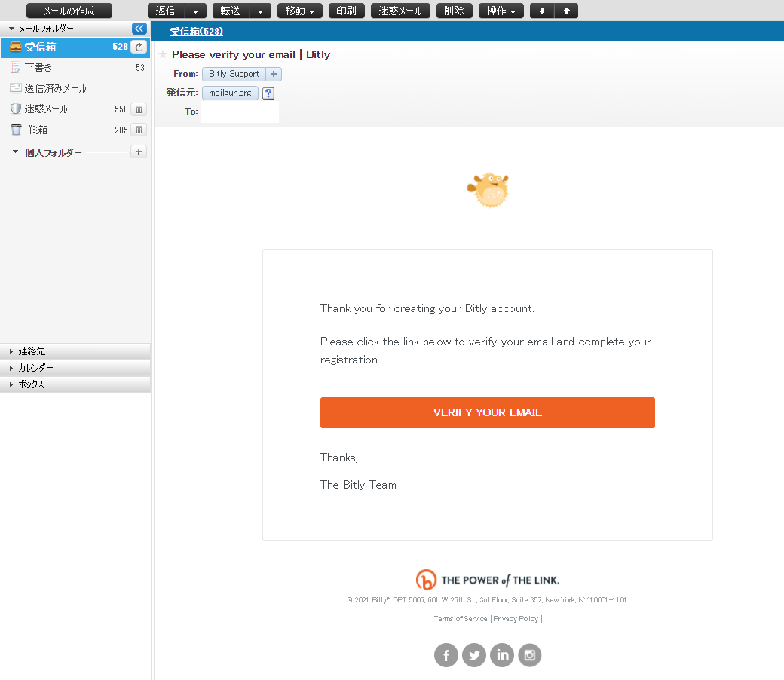Select the 下書き drafts folder
Viewport: 784px width, 680px height.
(x=38, y=68)
